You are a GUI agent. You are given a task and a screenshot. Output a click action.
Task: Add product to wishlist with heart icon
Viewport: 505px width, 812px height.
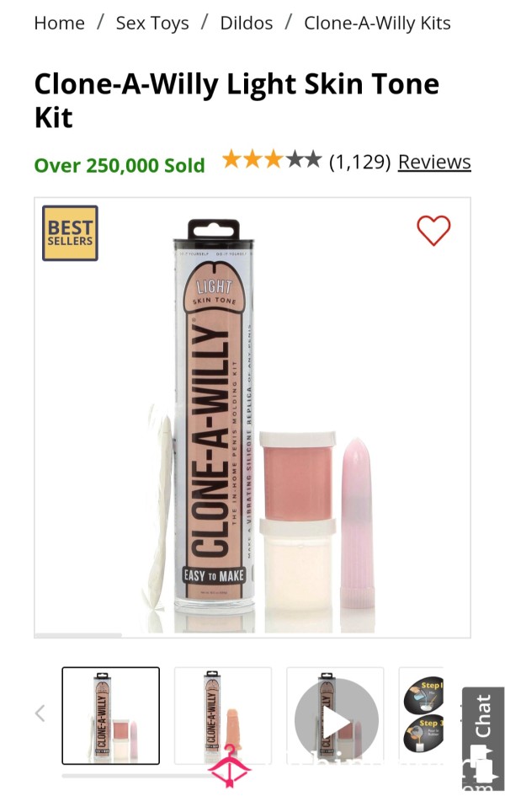click(433, 230)
